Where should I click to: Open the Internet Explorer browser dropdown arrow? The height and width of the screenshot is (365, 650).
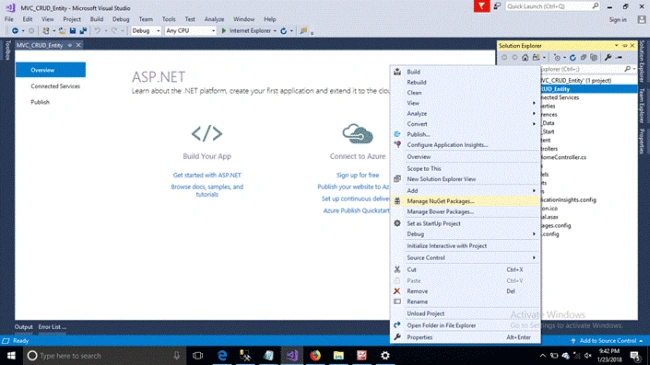tap(275, 31)
